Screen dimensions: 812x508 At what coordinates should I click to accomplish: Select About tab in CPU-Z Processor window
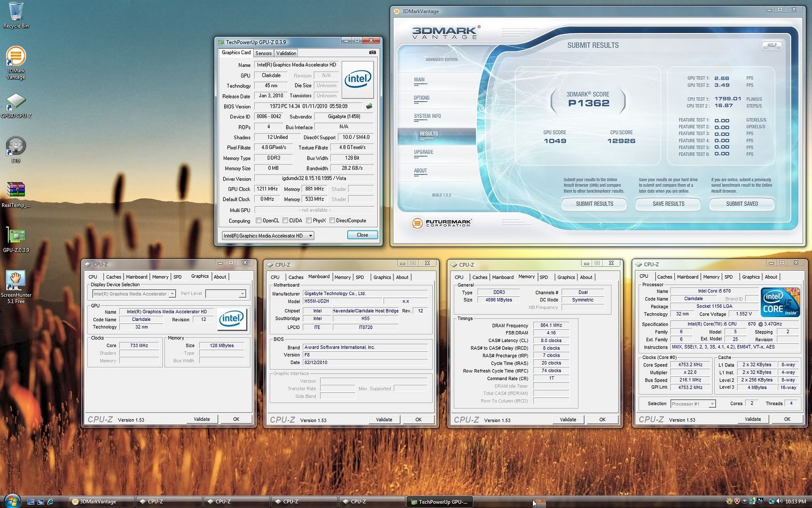pyautogui.click(x=771, y=277)
